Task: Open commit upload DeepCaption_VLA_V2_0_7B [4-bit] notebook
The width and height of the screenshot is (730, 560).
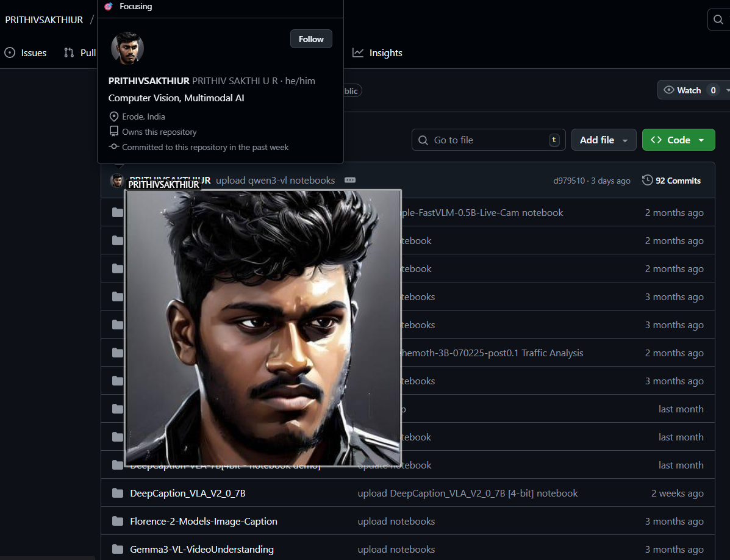Action: [x=467, y=494]
